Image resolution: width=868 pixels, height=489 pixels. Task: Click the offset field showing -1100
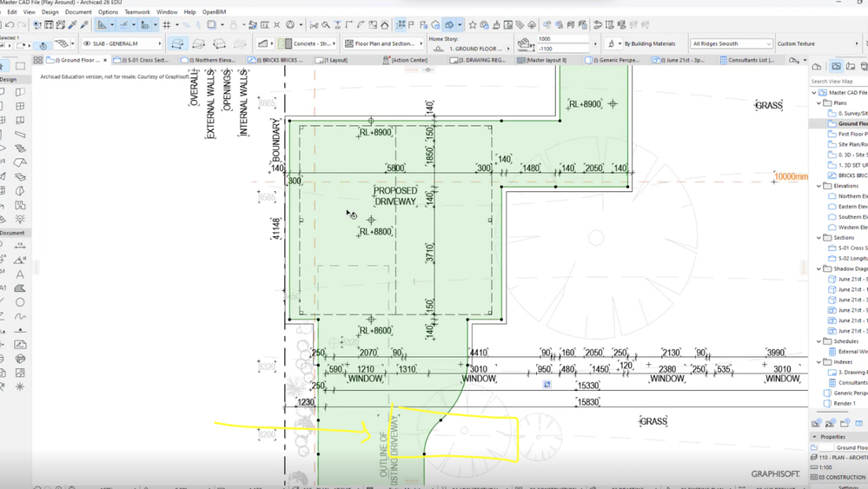click(562, 49)
